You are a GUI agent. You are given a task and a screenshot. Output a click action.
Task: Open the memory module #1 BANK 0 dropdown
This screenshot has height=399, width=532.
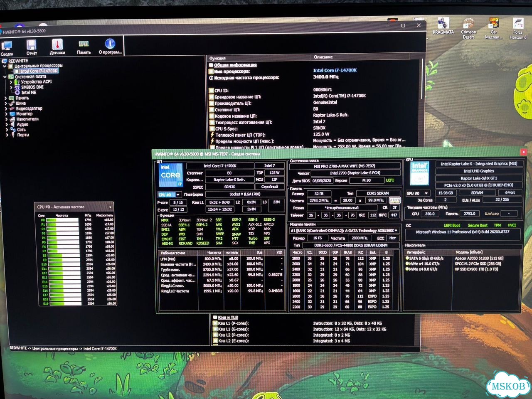[x=345, y=230]
